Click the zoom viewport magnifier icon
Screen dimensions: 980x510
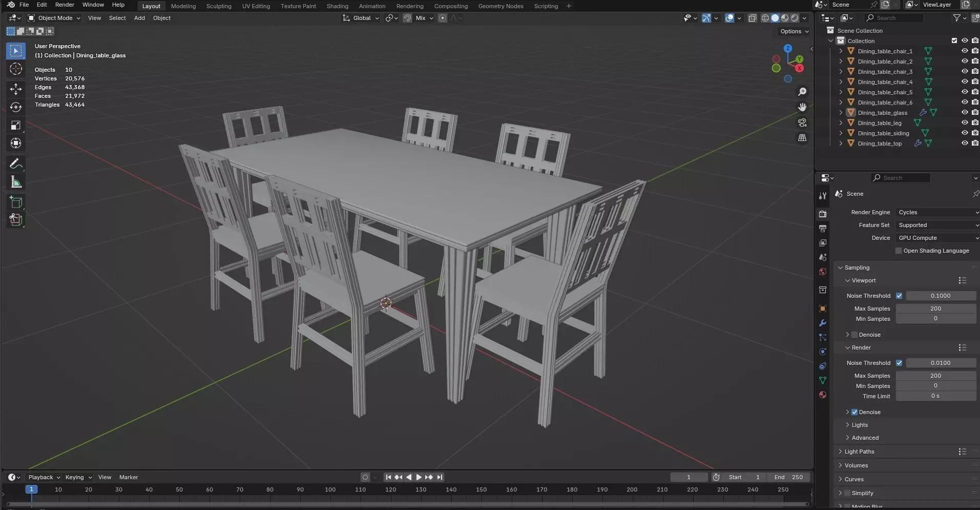(x=802, y=92)
